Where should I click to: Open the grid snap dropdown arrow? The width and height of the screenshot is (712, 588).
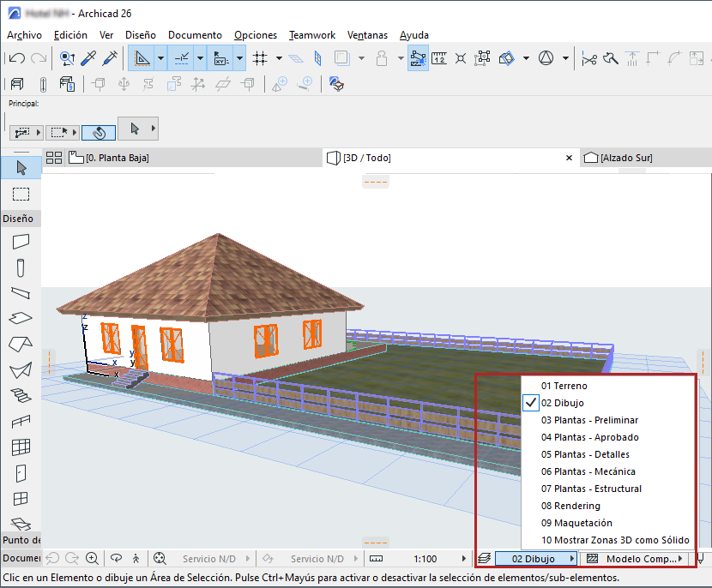pyautogui.click(x=280, y=58)
